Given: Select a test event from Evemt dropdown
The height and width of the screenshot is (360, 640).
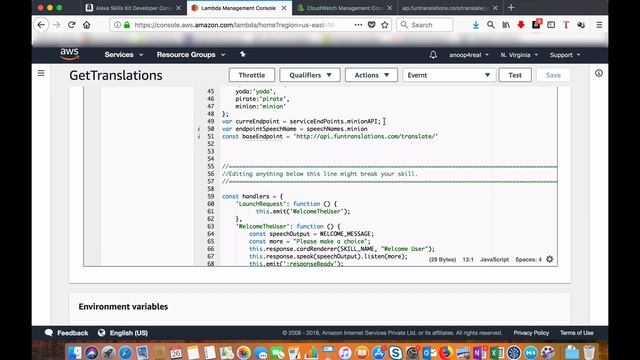Looking at the screenshot, I should point(449,75).
